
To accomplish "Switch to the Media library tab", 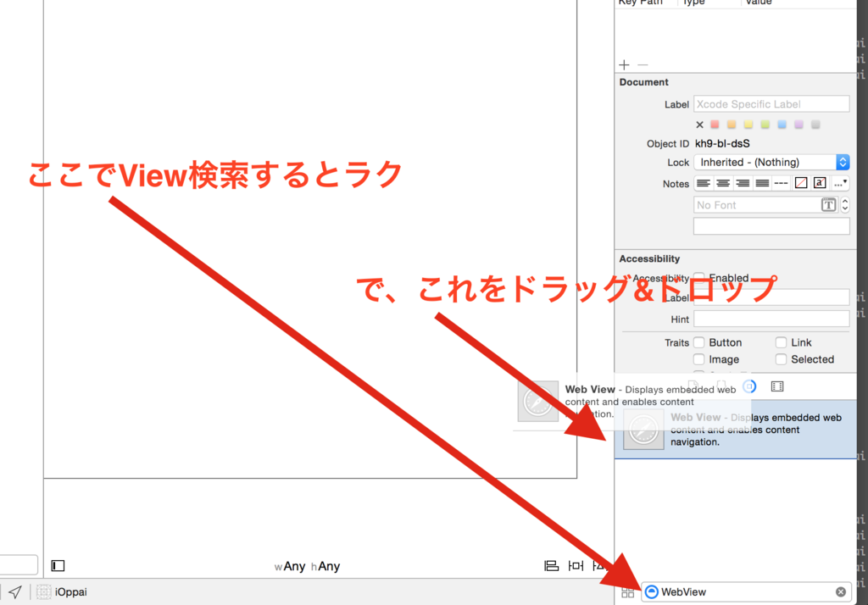I will click(777, 386).
